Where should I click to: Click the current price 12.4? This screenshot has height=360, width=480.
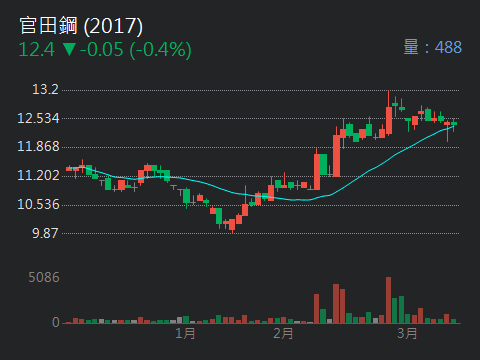(36, 50)
